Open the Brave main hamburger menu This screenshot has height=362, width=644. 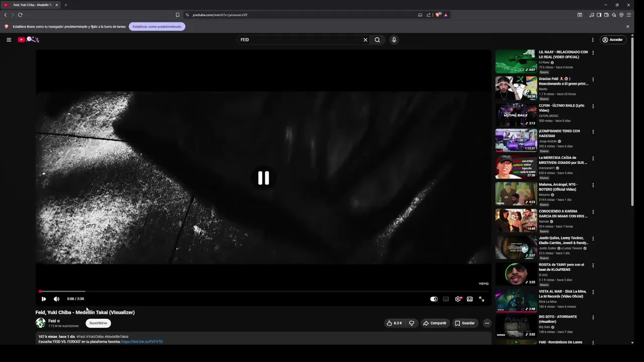pyautogui.click(x=629, y=15)
